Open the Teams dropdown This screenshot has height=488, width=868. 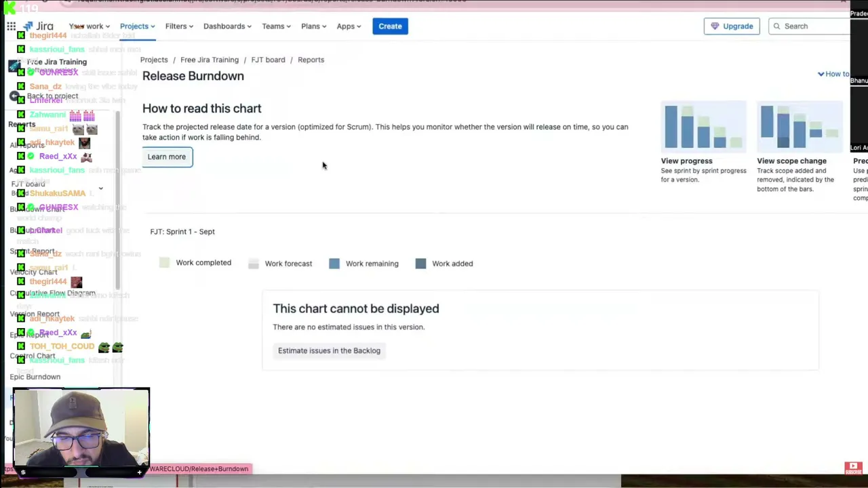point(277,26)
